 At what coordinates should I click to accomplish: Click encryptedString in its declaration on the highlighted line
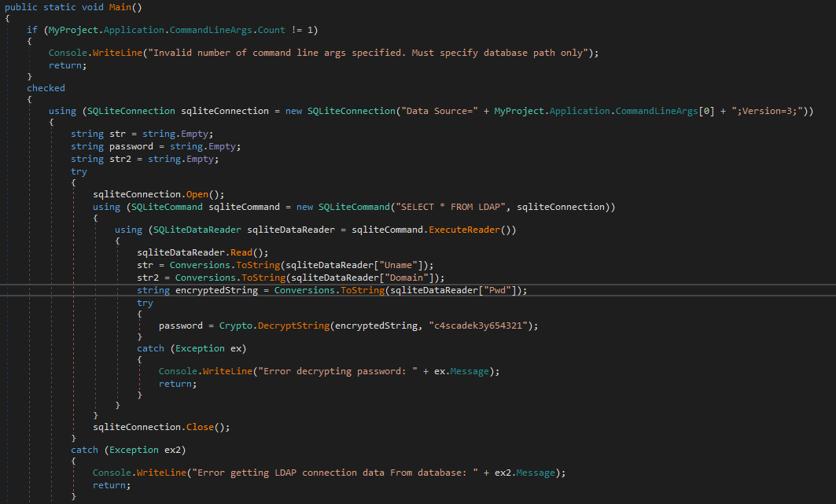point(216,290)
